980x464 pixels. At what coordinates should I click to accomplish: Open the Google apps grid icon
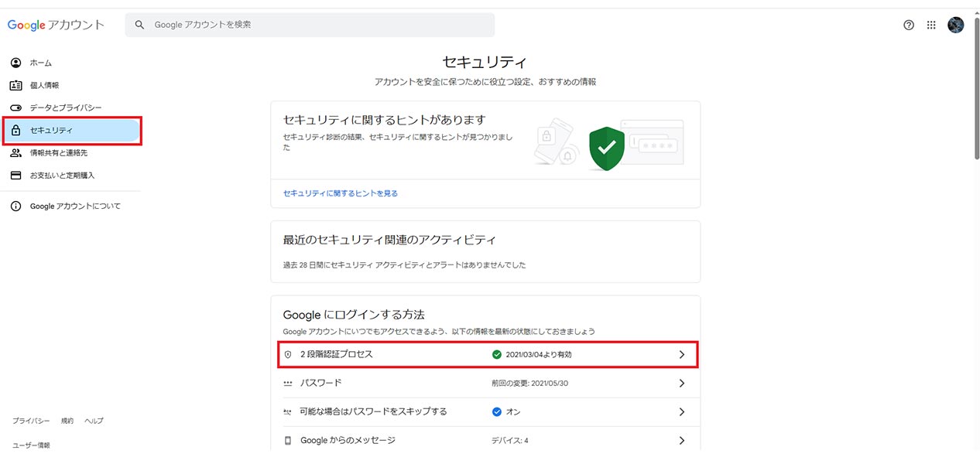[931, 25]
